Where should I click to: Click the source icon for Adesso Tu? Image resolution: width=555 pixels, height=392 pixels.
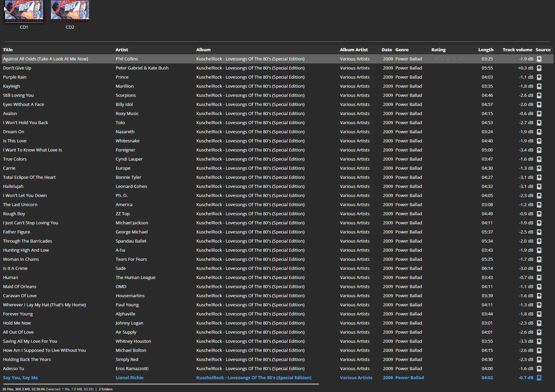539,369
